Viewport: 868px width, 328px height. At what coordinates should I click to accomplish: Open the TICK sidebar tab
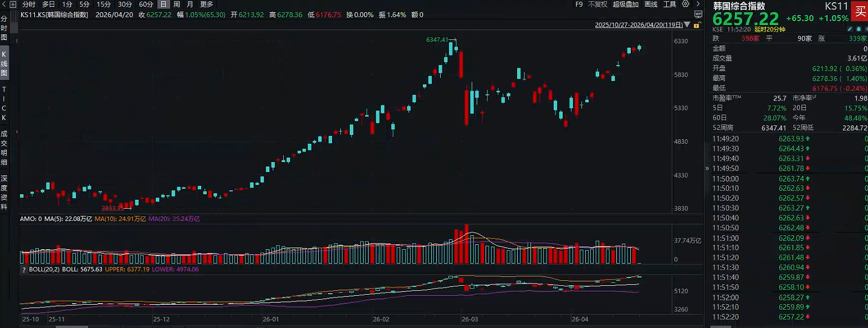click(4, 104)
